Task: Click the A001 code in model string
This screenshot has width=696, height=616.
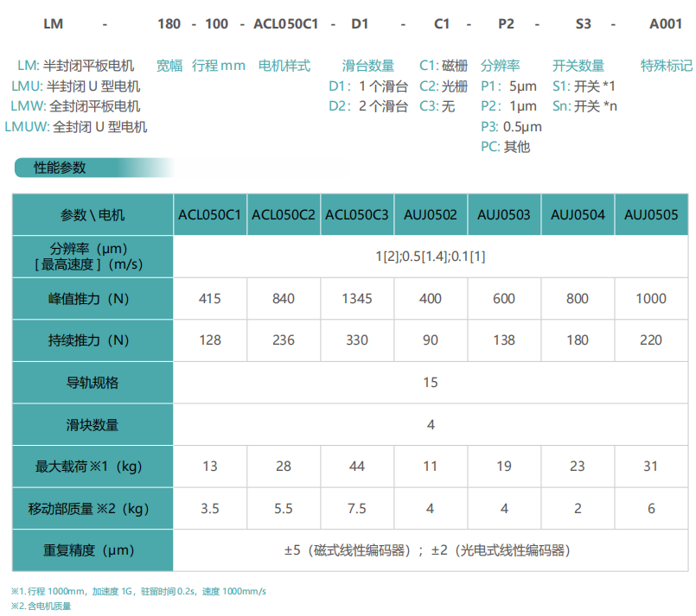Action: coord(666,24)
